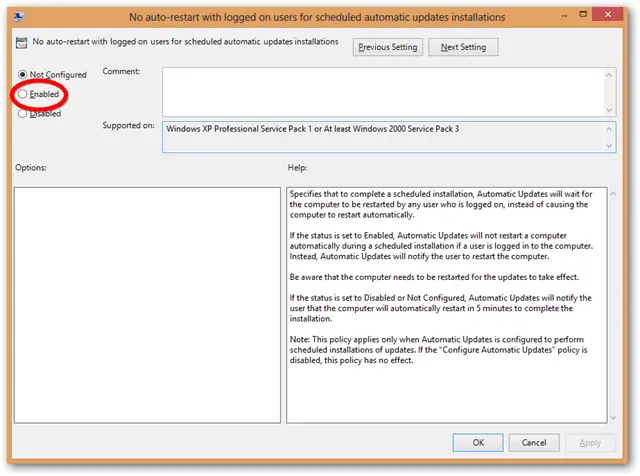
Task: Focus the Comment text box
Action: click(x=383, y=92)
